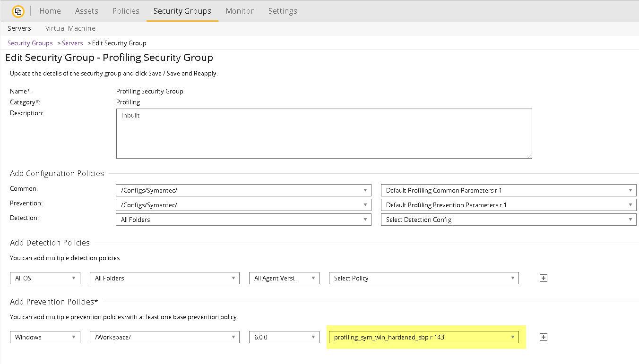Open the Select Detection Config dropdown

508,220
